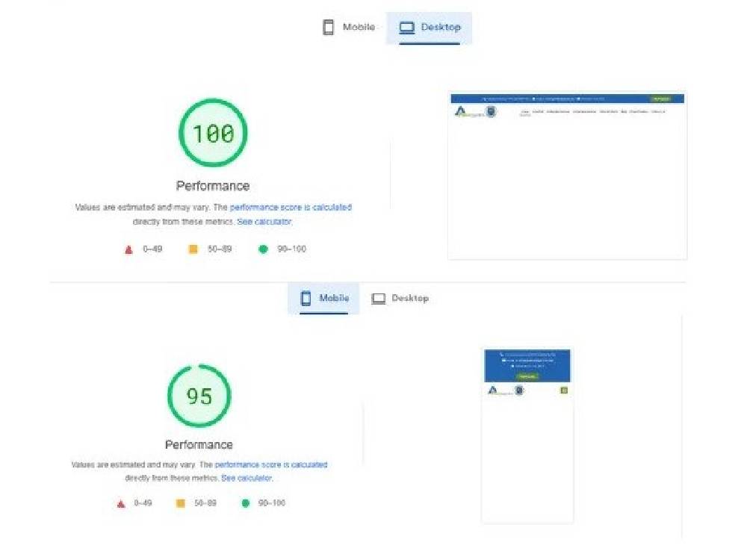
Task: Click the '0–49' legend text under the 100 score
Action: tap(152, 249)
